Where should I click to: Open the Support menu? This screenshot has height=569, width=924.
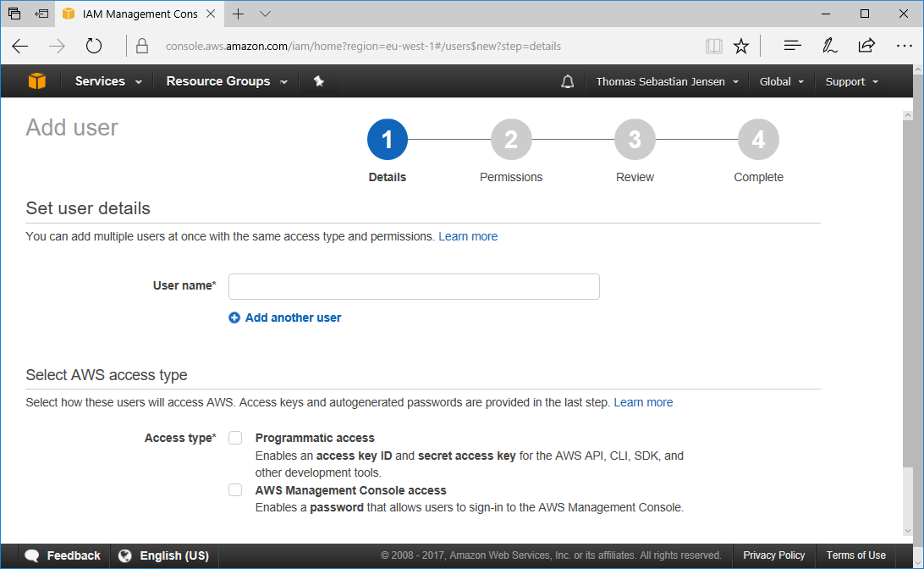pos(851,81)
